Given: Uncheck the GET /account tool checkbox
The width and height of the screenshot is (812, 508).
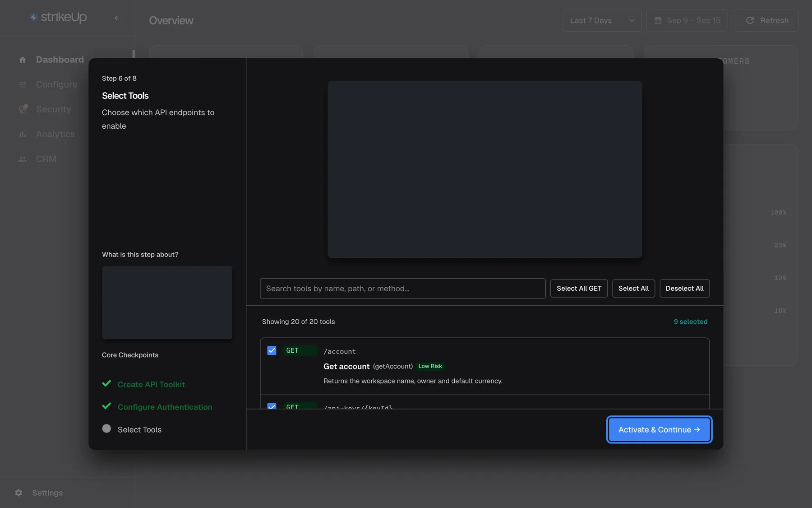Looking at the screenshot, I should click(x=272, y=350).
